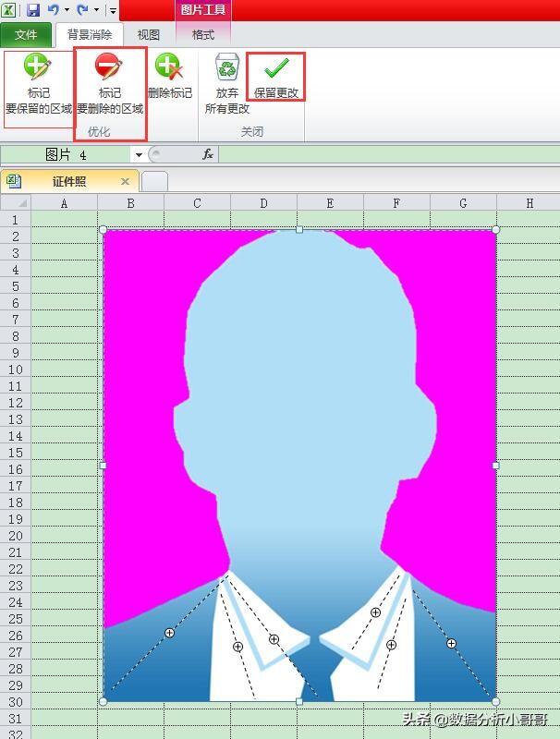The width and height of the screenshot is (560, 739).
Task: Click the Save icon in quick access toolbar
Action: 33,9
